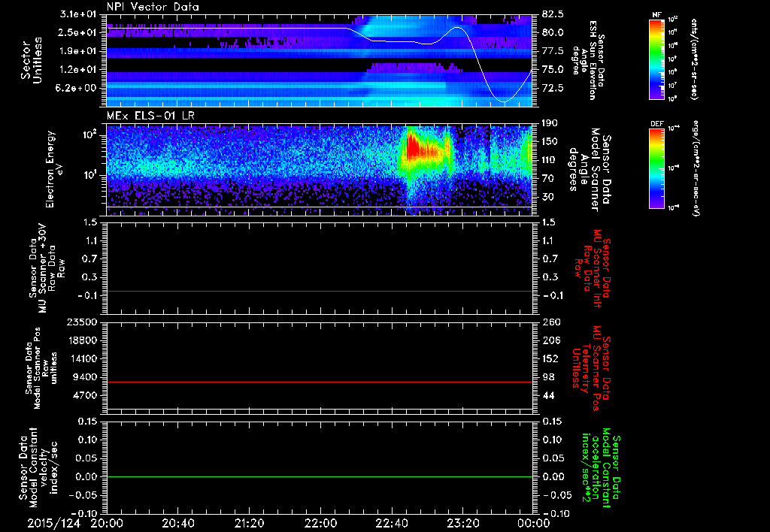This screenshot has height=532, width=770.
Task: Click the 22:00 time axis label
Action: click(320, 523)
